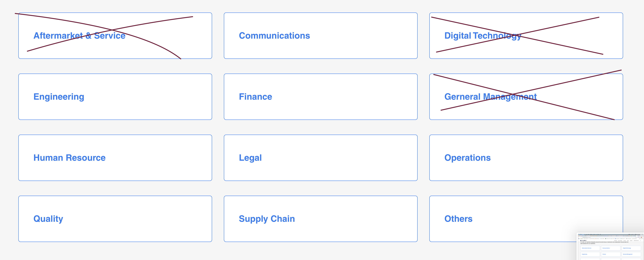Viewport: 644px width, 260px height.
Task: Select the Human Resource category
Action: click(x=115, y=158)
